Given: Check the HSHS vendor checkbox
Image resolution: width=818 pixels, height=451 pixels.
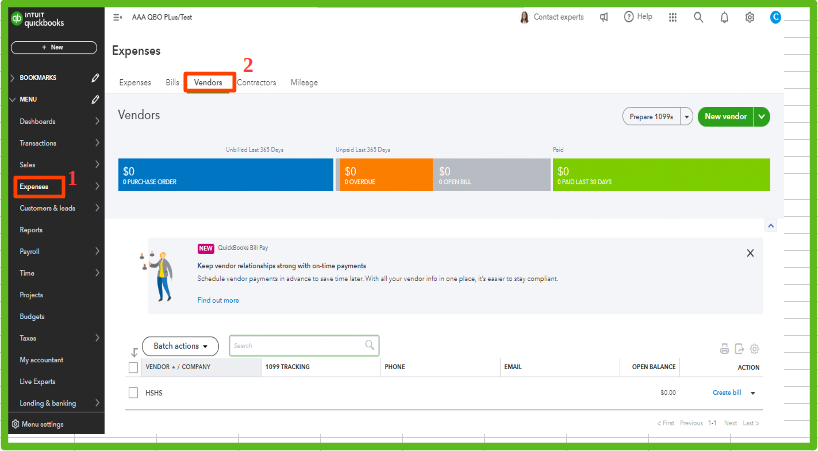Looking at the screenshot, I should 133,393.
